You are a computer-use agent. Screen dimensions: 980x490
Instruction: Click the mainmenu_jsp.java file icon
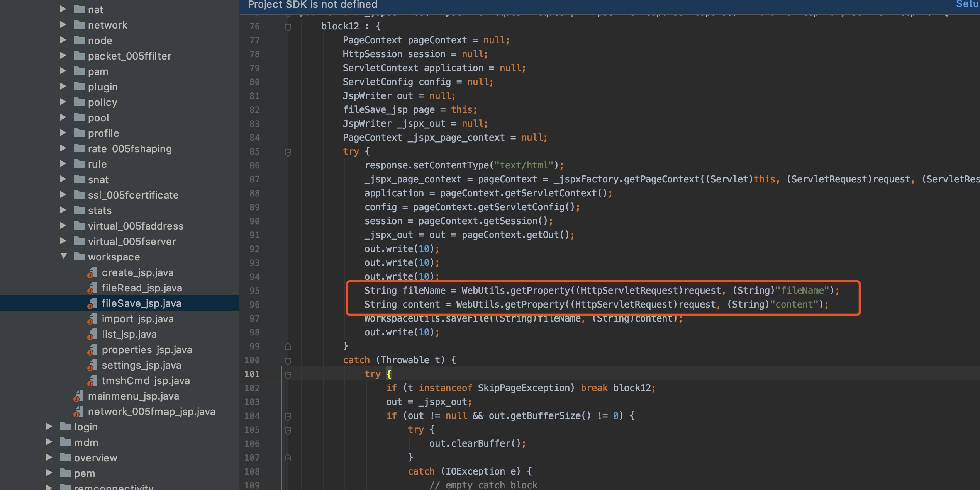click(78, 396)
